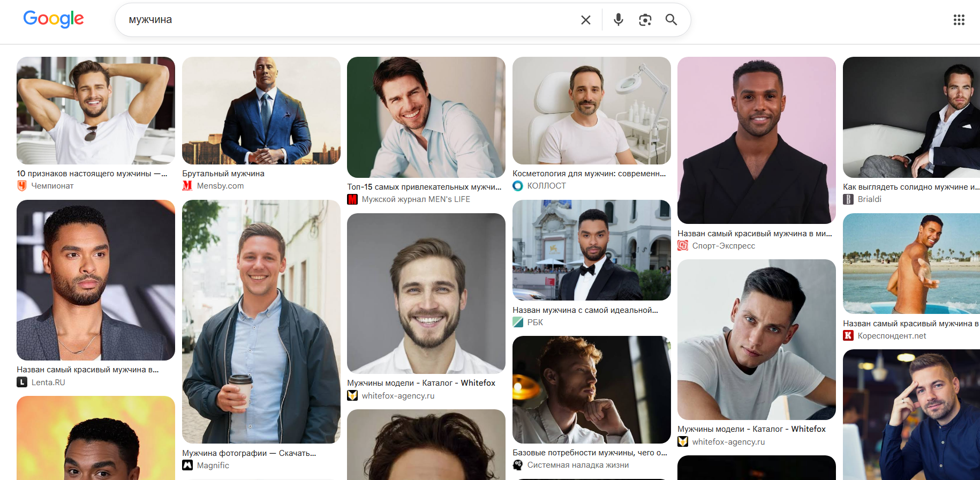Open the РБК image of man in tuxedo

coord(592,250)
